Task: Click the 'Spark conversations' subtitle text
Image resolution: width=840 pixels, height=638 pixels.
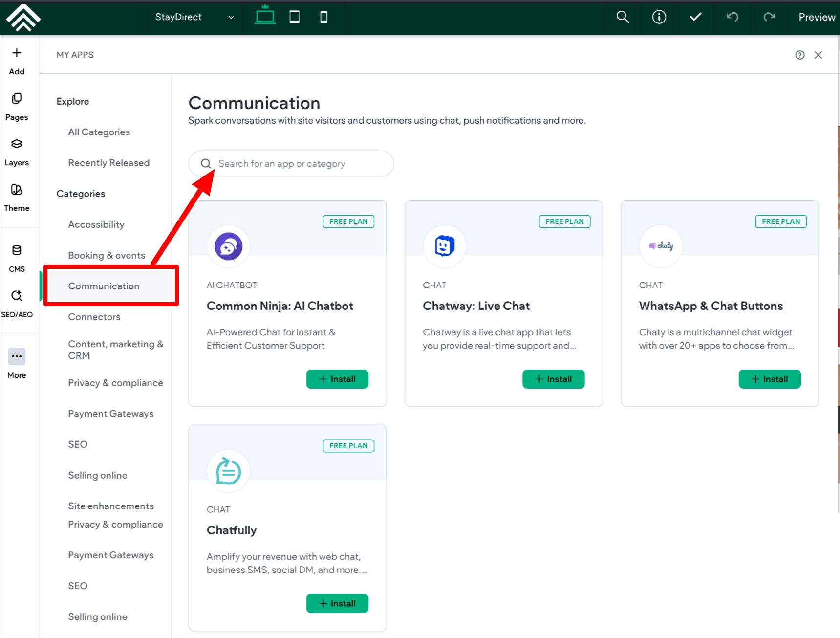Action: pyautogui.click(x=387, y=121)
